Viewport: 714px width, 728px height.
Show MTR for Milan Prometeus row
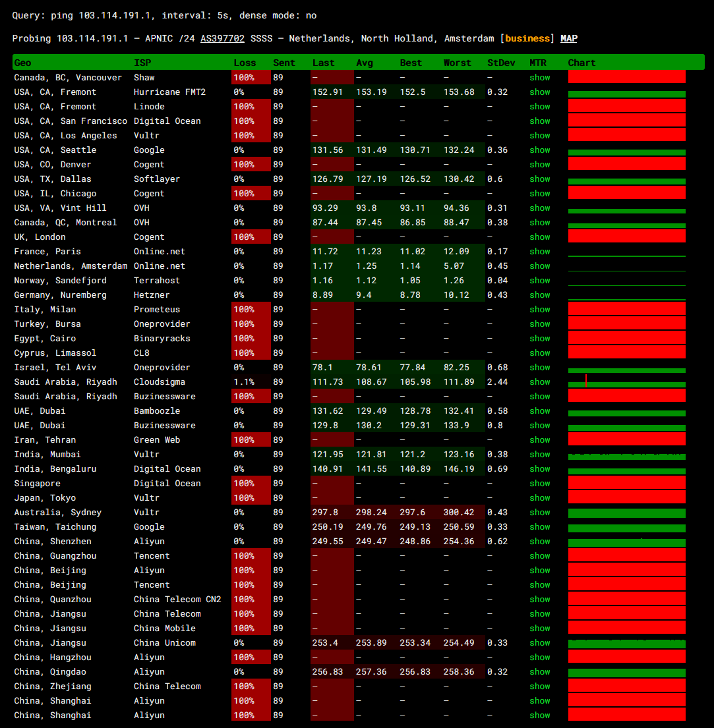[x=539, y=309]
